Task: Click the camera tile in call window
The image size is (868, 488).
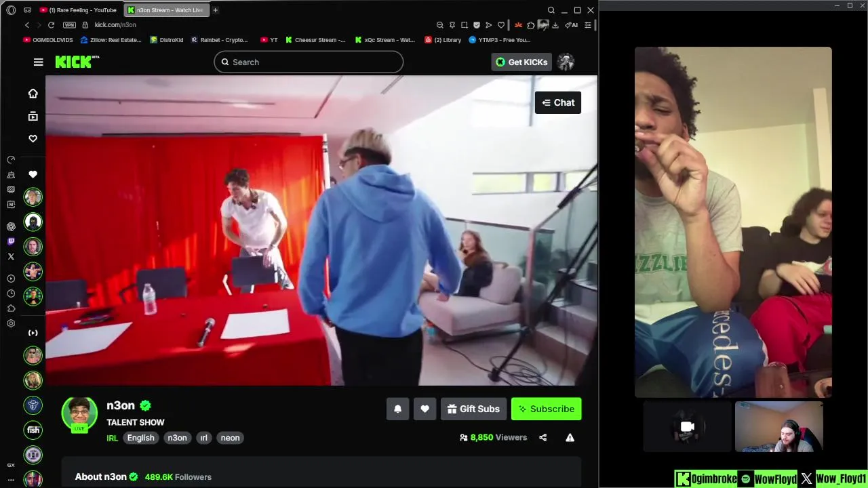Action: [x=688, y=426]
